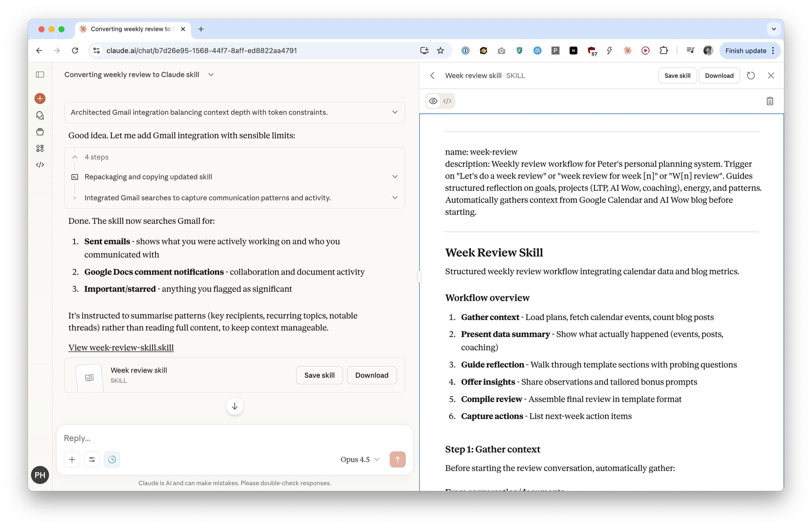Open the conversation title dropdown chevron

(211, 75)
